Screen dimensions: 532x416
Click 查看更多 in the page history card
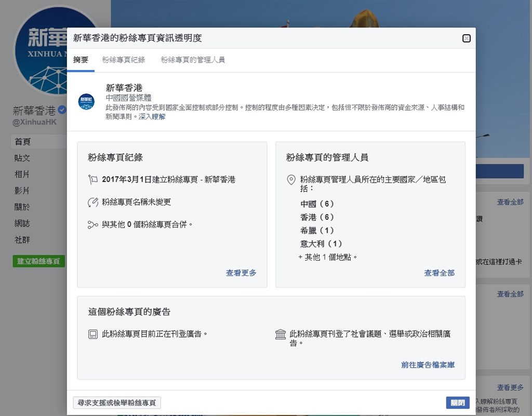[241, 273]
